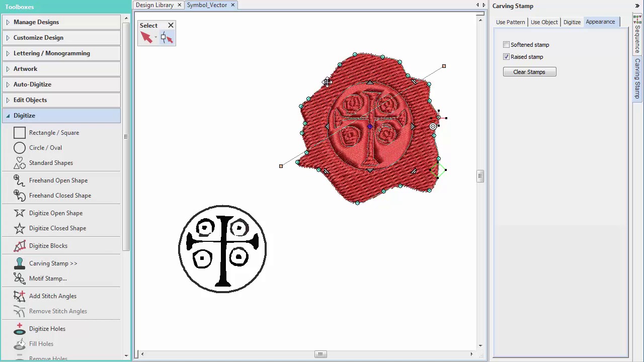644x362 pixels.
Task: Activate Digitize Closed Shape star icon
Action: [x=20, y=228]
